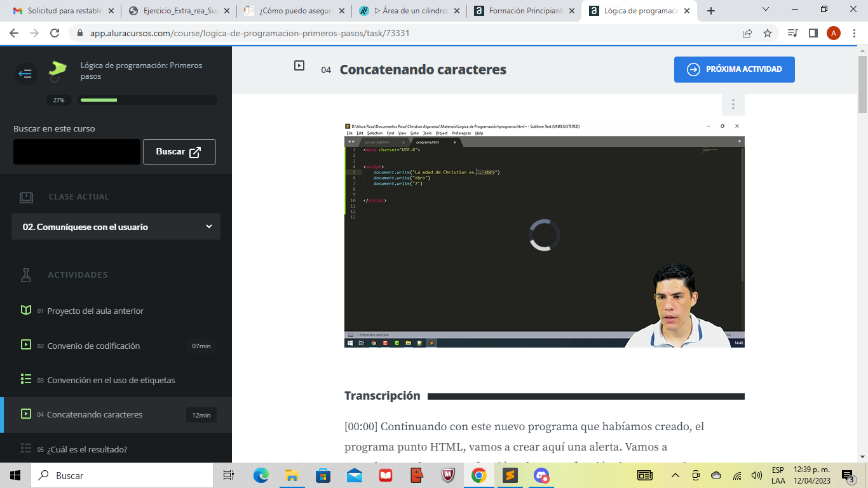The width and height of the screenshot is (868, 488).
Task: Show hidden system tray icons
Action: pos(675,475)
